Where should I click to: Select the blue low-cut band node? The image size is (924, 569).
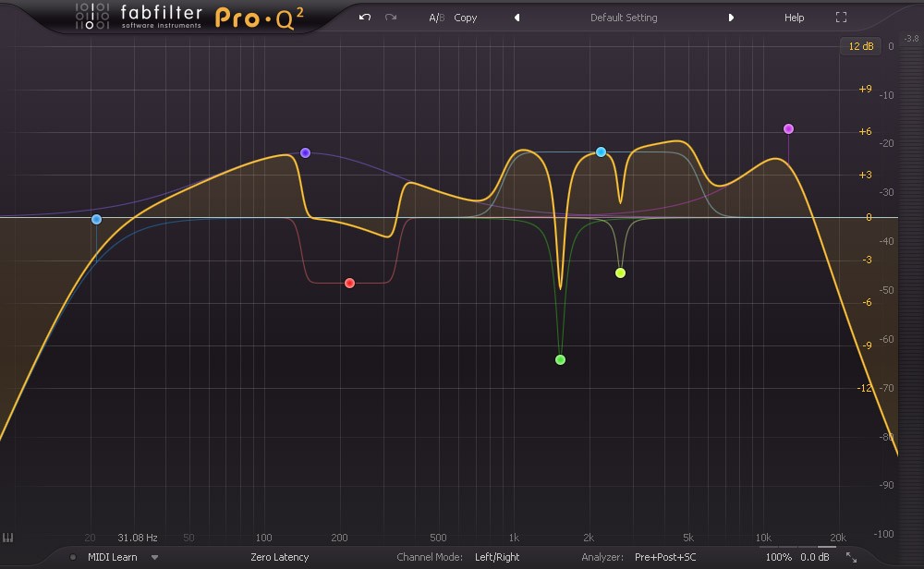click(x=97, y=220)
